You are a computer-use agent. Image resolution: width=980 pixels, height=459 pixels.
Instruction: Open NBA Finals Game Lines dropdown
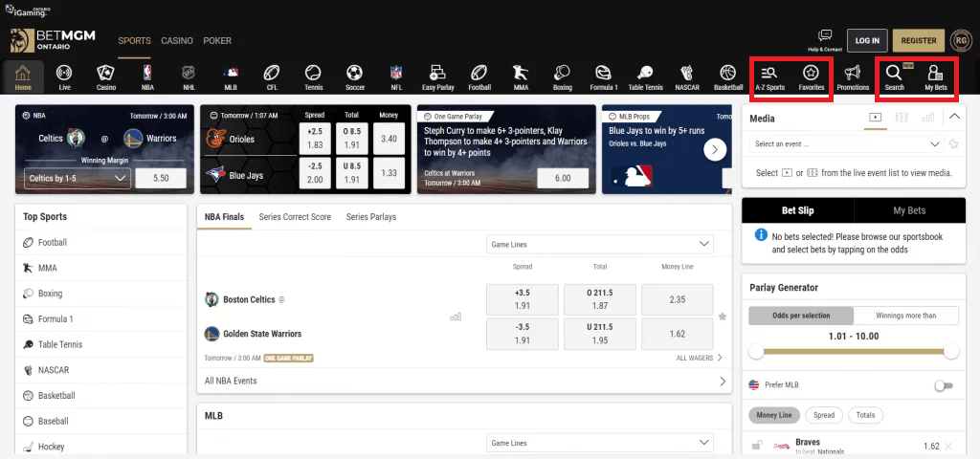tap(600, 244)
